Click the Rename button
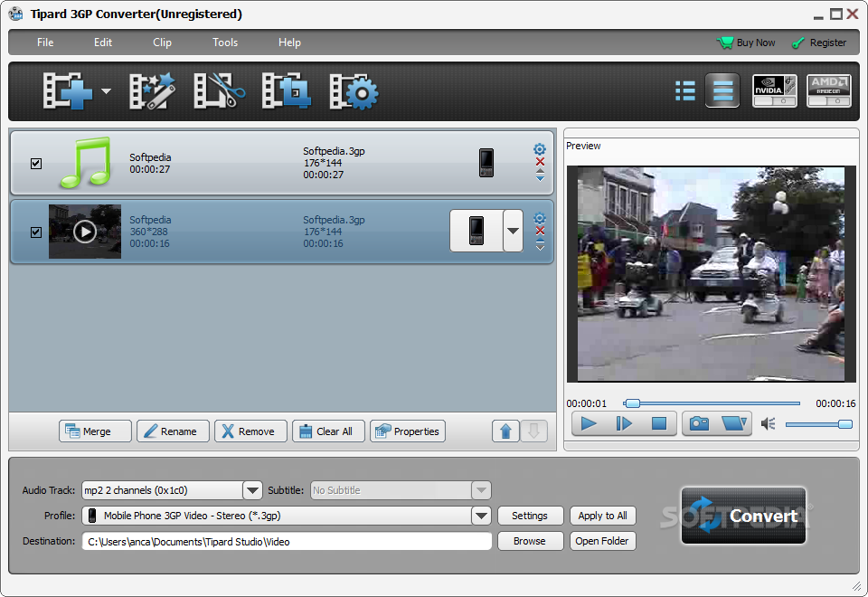The width and height of the screenshot is (868, 597). click(174, 431)
